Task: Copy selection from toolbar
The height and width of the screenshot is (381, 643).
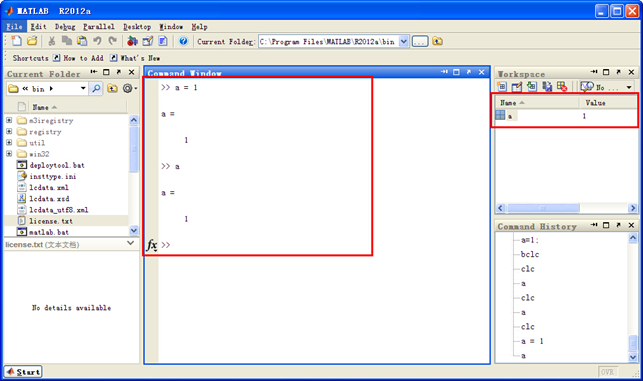Action: pyautogui.click(x=67, y=41)
